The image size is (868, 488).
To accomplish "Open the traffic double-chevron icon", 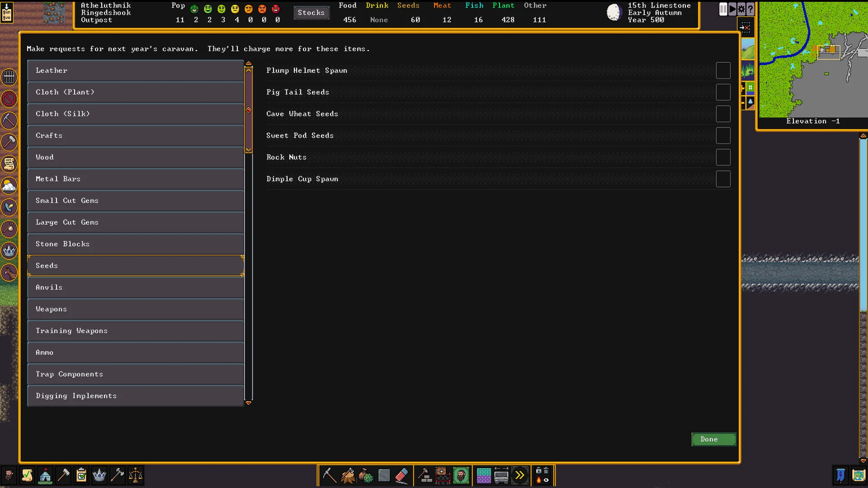I will coord(520,475).
